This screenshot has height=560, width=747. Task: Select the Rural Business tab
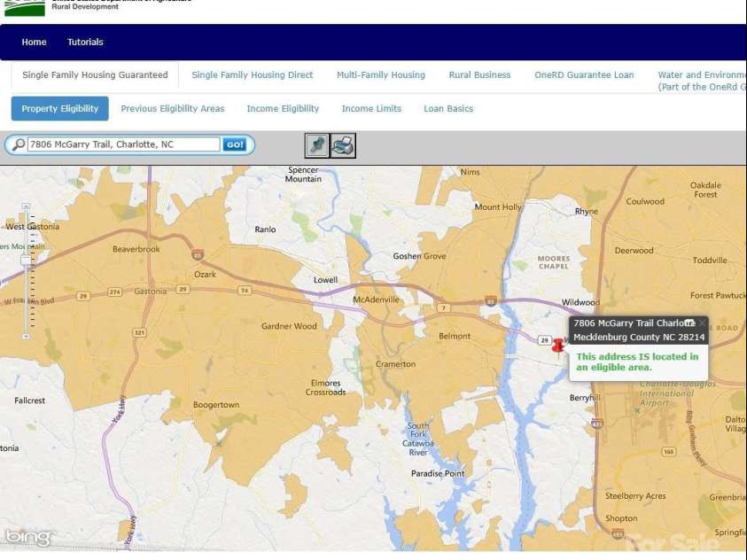[479, 75]
